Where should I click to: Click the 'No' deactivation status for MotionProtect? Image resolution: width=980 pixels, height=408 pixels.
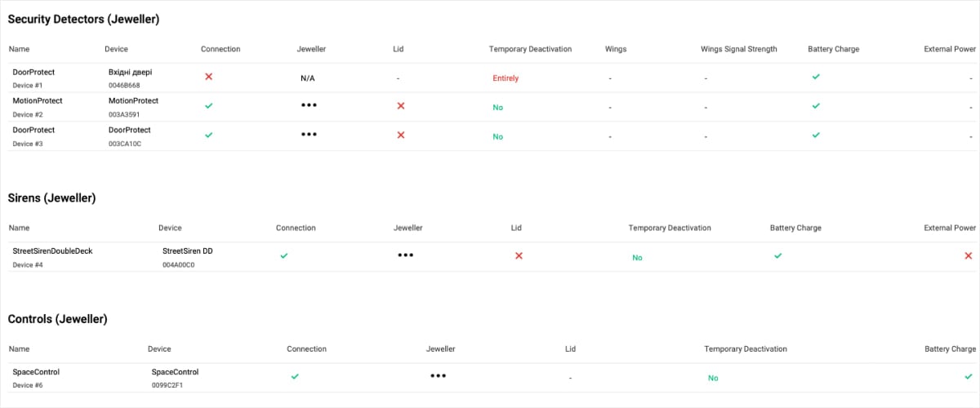tap(497, 108)
